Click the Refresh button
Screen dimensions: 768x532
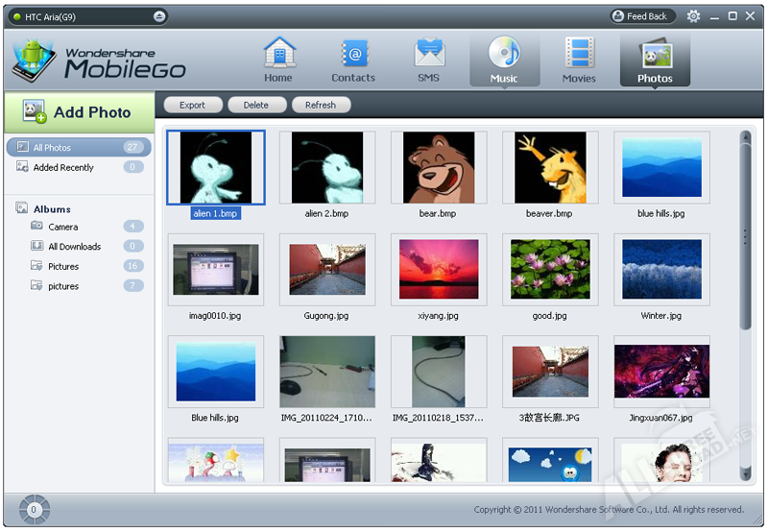(320, 106)
